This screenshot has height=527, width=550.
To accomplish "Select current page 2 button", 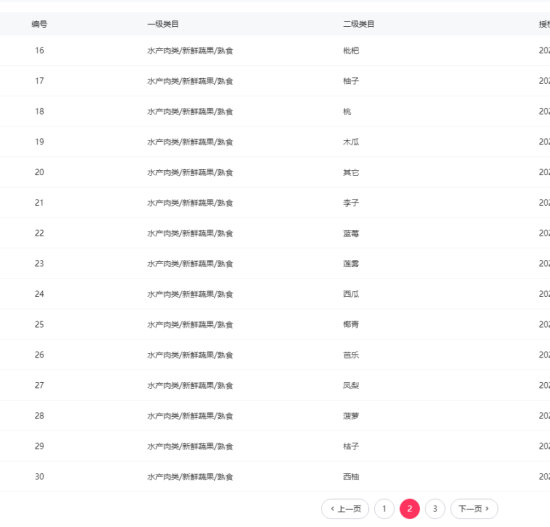I will point(410,508).
